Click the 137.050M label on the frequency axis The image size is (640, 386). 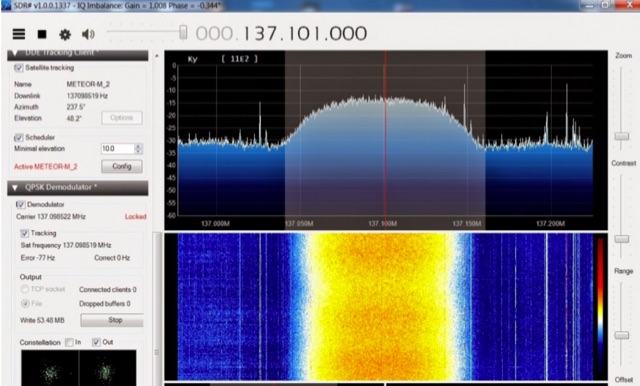[299, 224]
